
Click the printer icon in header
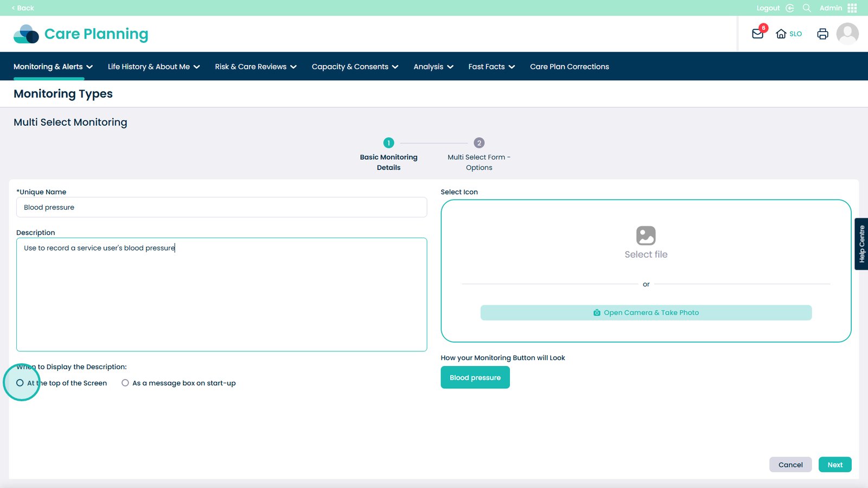[x=822, y=34]
